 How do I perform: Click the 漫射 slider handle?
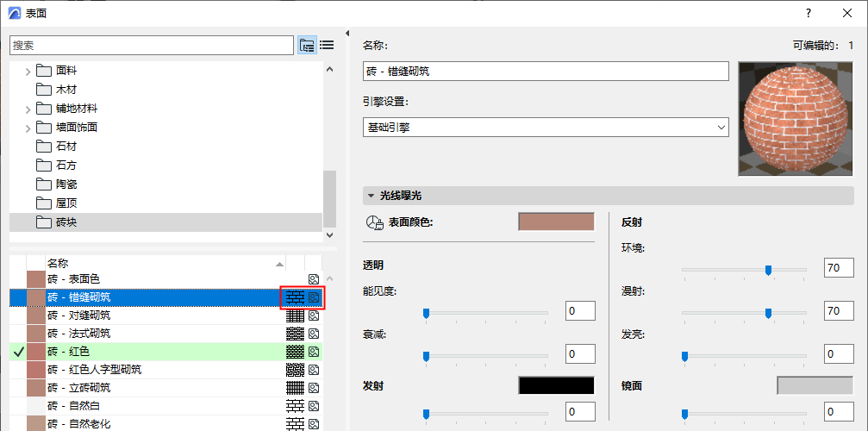[768, 314]
